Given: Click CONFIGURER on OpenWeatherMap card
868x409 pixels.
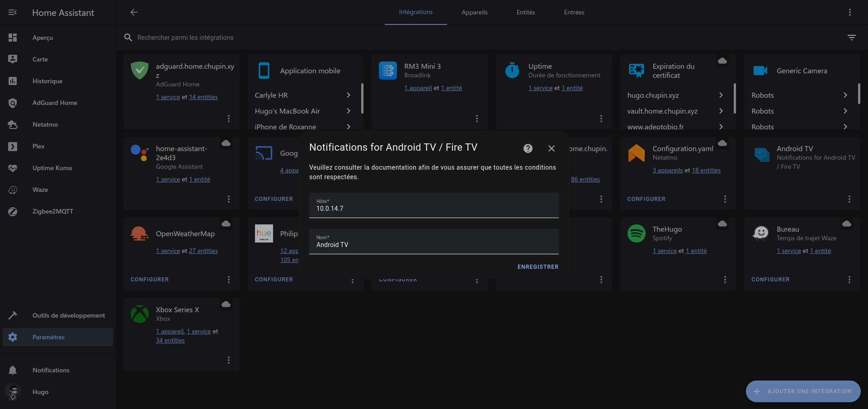Looking at the screenshot, I should (150, 280).
